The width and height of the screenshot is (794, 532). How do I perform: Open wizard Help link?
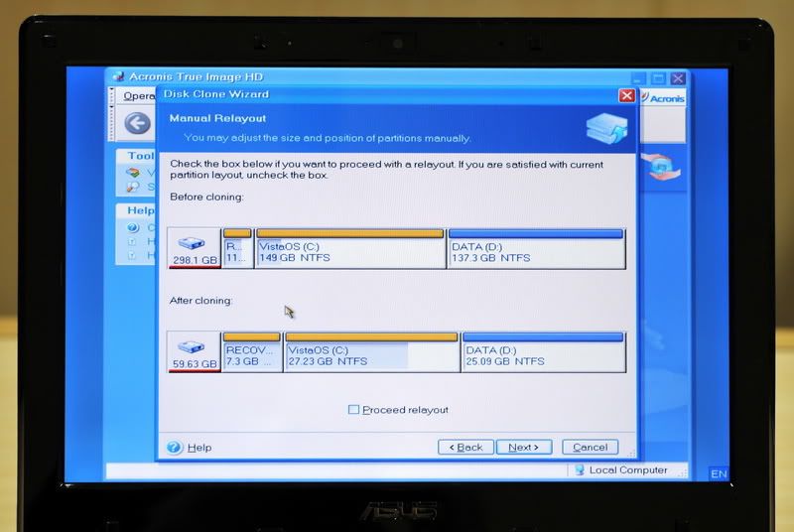(x=199, y=448)
